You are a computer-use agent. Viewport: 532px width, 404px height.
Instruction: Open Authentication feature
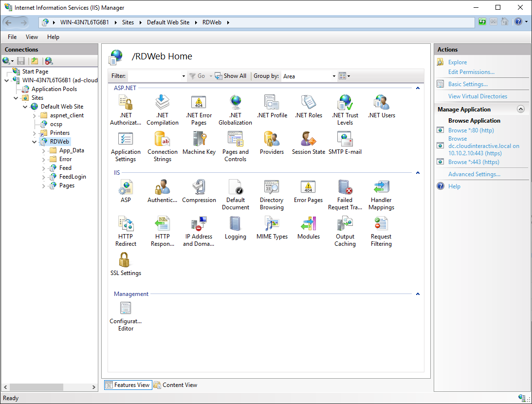tap(162, 191)
